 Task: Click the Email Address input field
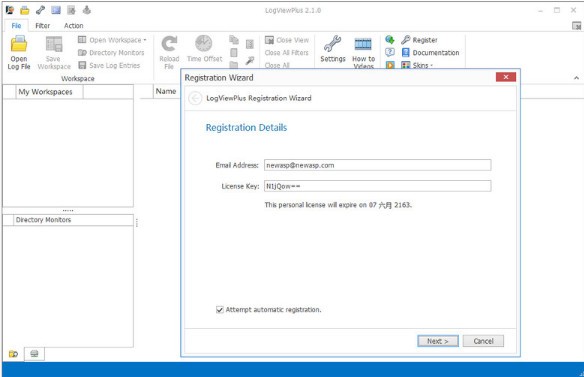tap(377, 165)
